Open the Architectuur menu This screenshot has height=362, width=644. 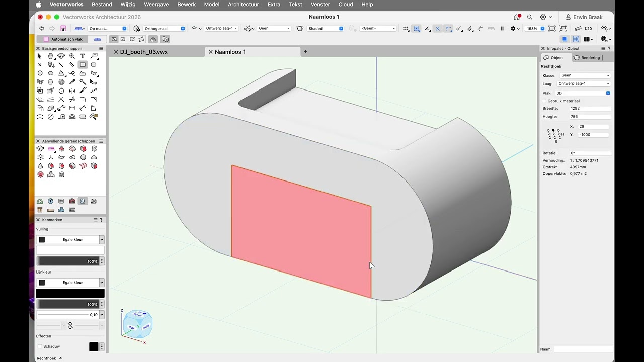(x=244, y=4)
